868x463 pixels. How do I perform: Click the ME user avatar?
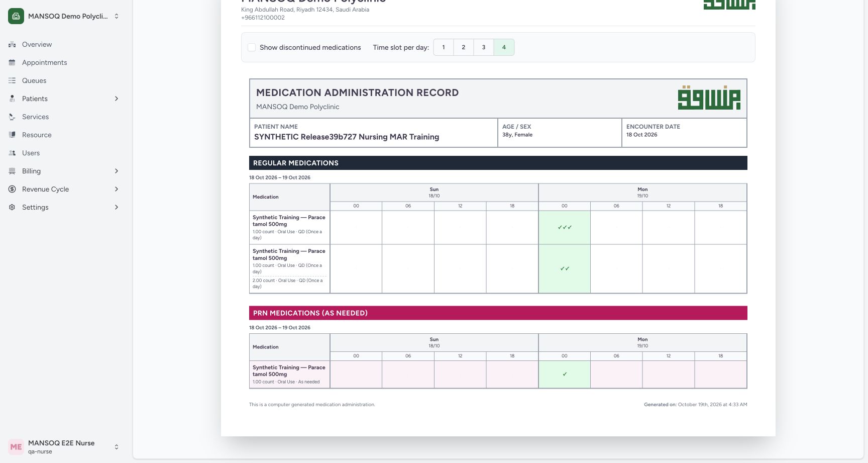(x=16, y=447)
